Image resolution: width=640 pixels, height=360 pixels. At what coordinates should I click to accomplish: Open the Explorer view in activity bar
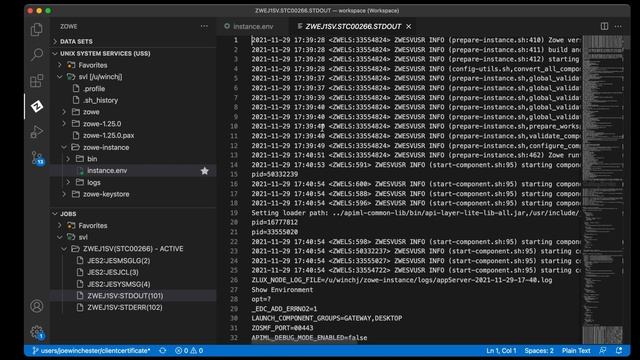pyautogui.click(x=37, y=29)
